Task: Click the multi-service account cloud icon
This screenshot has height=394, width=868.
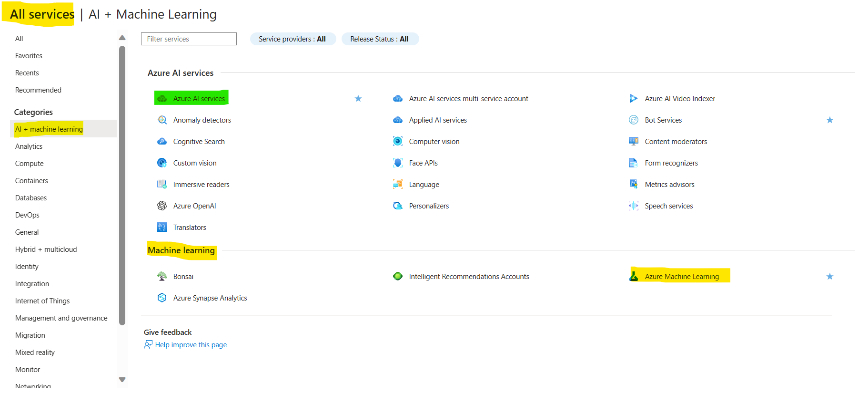Action: coord(398,99)
